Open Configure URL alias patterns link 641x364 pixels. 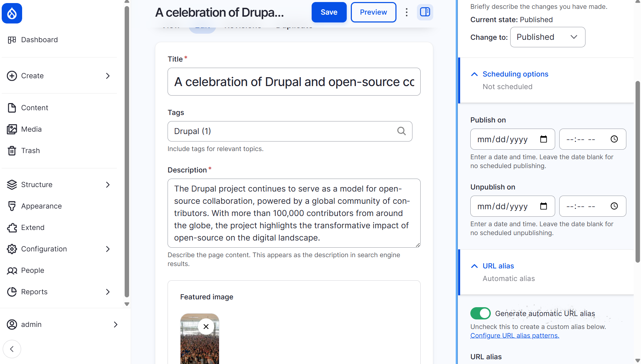point(515,336)
